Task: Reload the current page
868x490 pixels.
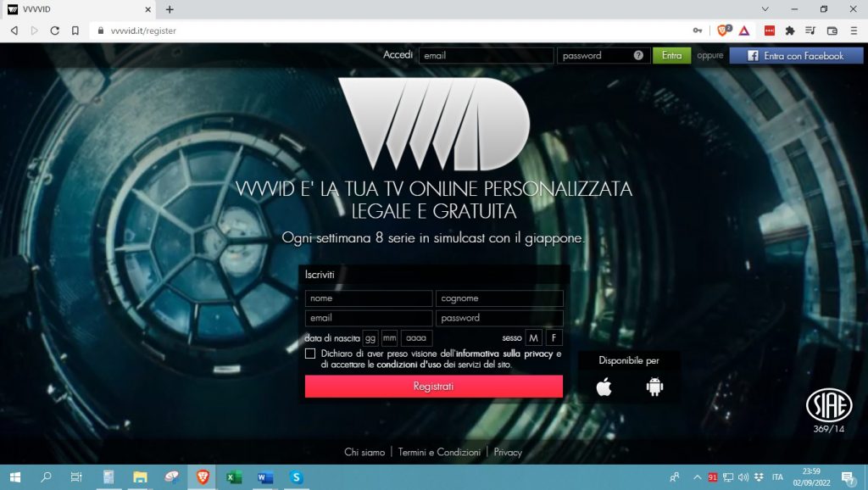Action: (54, 31)
